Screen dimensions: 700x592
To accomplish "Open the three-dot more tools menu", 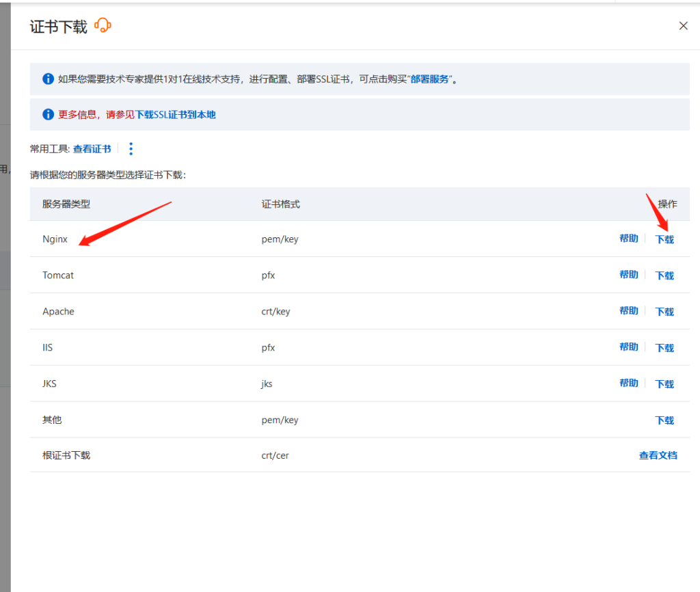I will point(131,149).
